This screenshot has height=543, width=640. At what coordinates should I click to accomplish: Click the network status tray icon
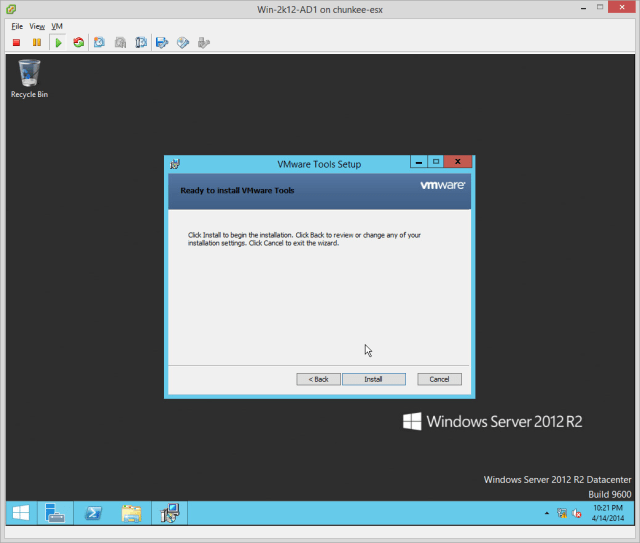[x=562, y=513]
